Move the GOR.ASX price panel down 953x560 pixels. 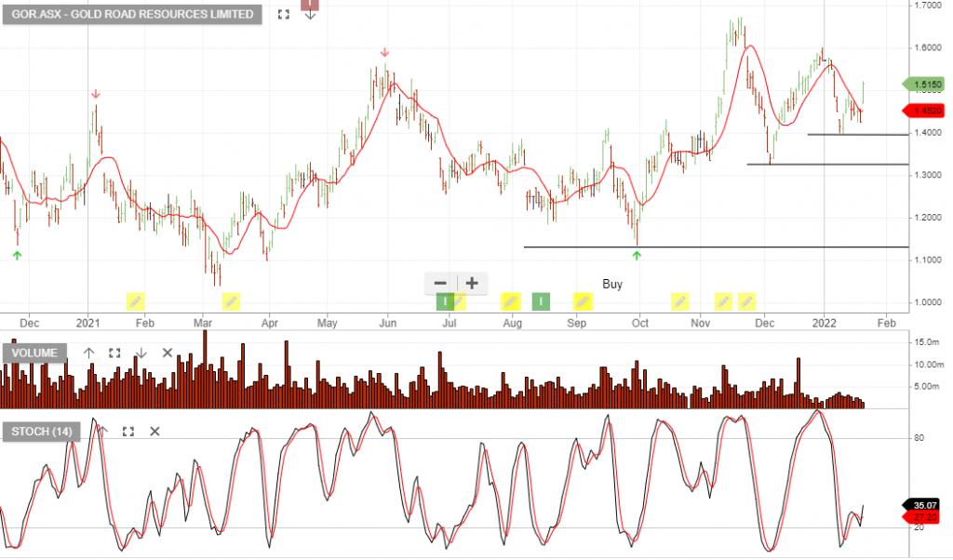(x=310, y=14)
